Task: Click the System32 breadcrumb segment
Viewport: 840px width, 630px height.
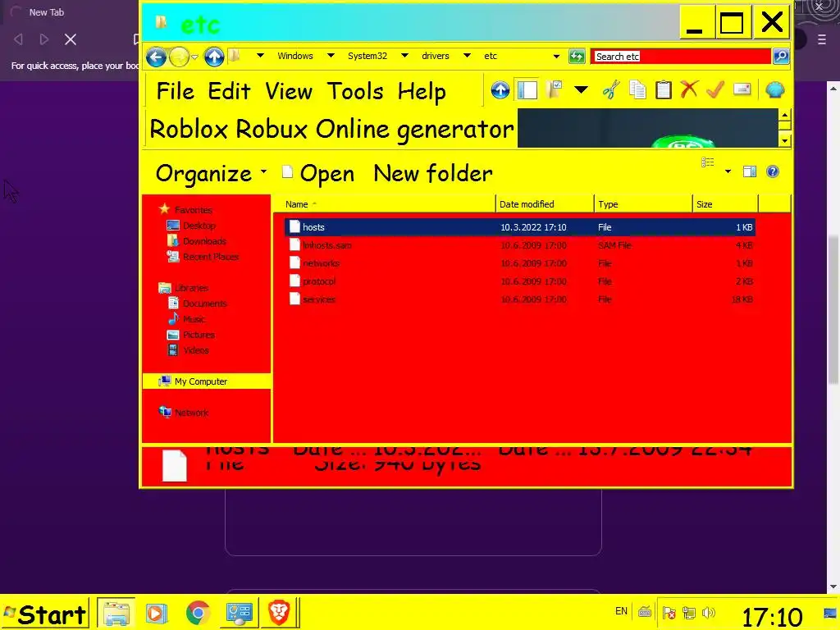Action: pos(367,56)
